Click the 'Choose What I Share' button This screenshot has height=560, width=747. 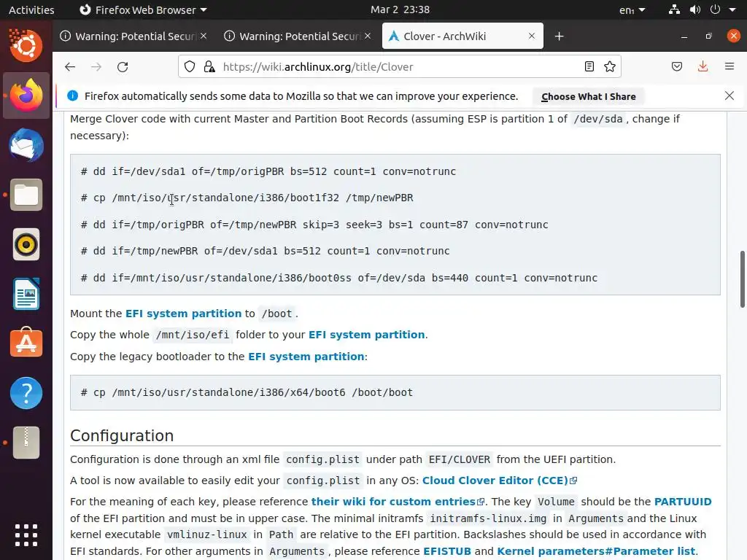click(588, 96)
